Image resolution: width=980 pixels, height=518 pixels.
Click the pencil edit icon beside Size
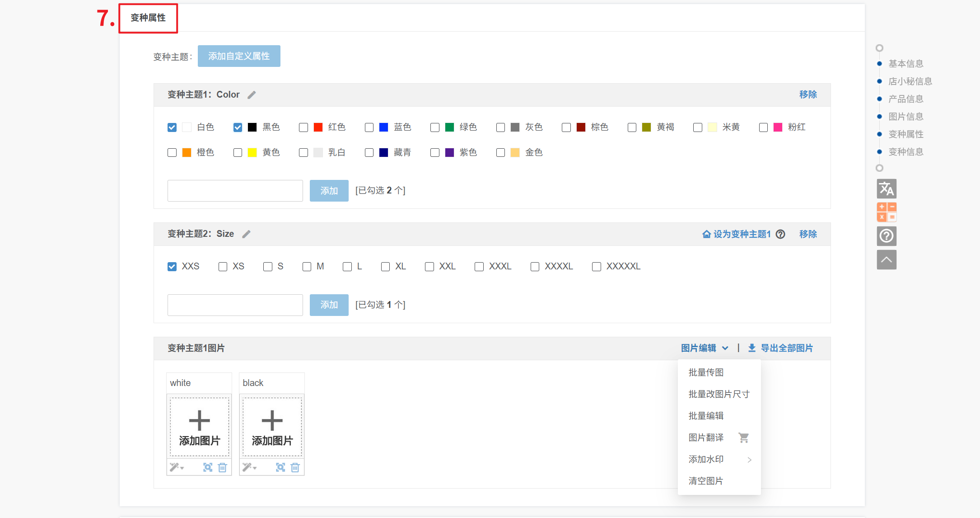pyautogui.click(x=246, y=234)
